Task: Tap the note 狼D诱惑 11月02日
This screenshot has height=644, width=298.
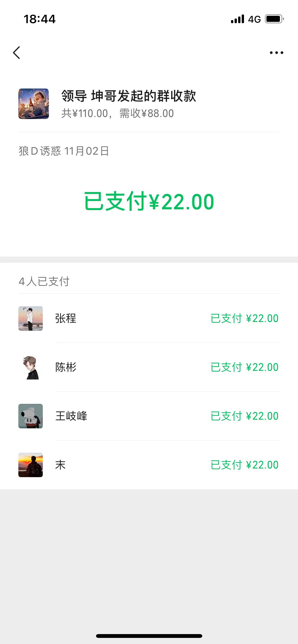Action: click(x=64, y=151)
